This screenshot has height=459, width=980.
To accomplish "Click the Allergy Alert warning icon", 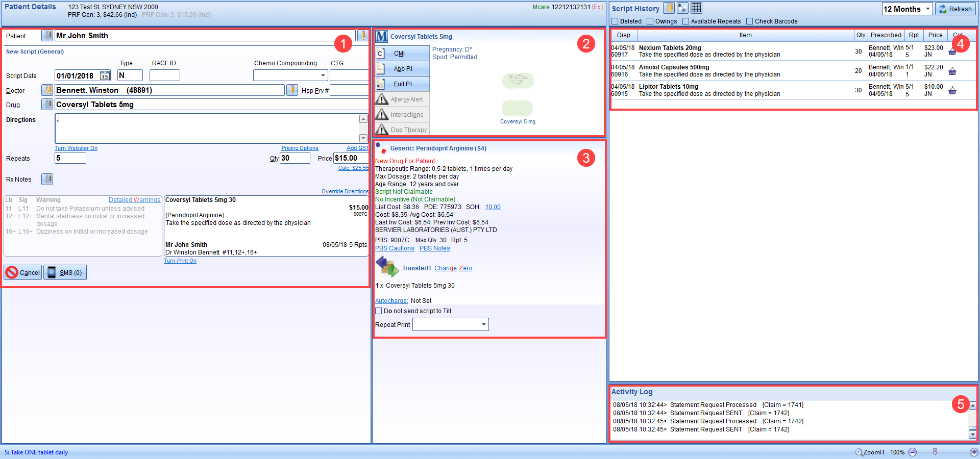I will 402,99.
